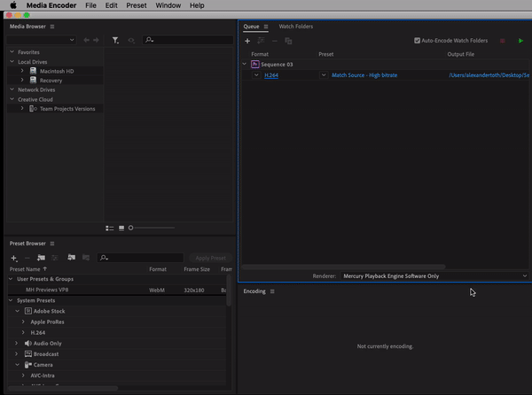Screen dimensions: 532x395
Task: Click the Preset Browser search field
Action: 140,258
